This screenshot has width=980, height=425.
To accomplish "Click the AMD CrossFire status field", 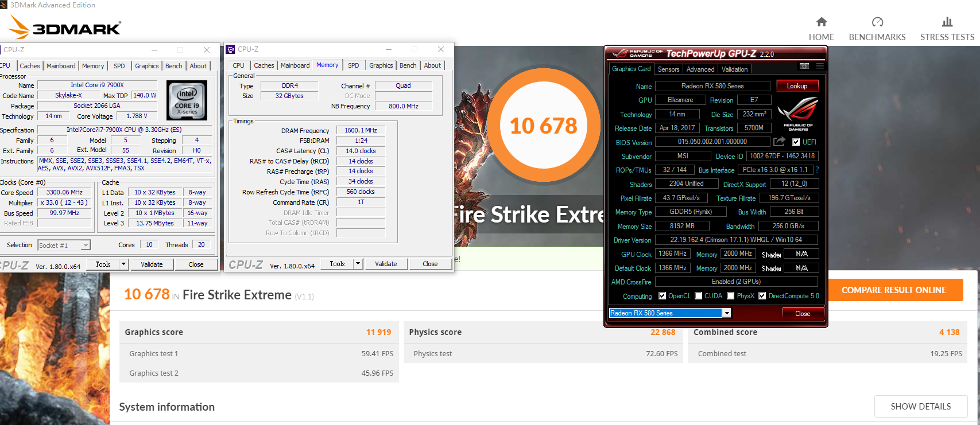I will pyautogui.click(x=736, y=282).
